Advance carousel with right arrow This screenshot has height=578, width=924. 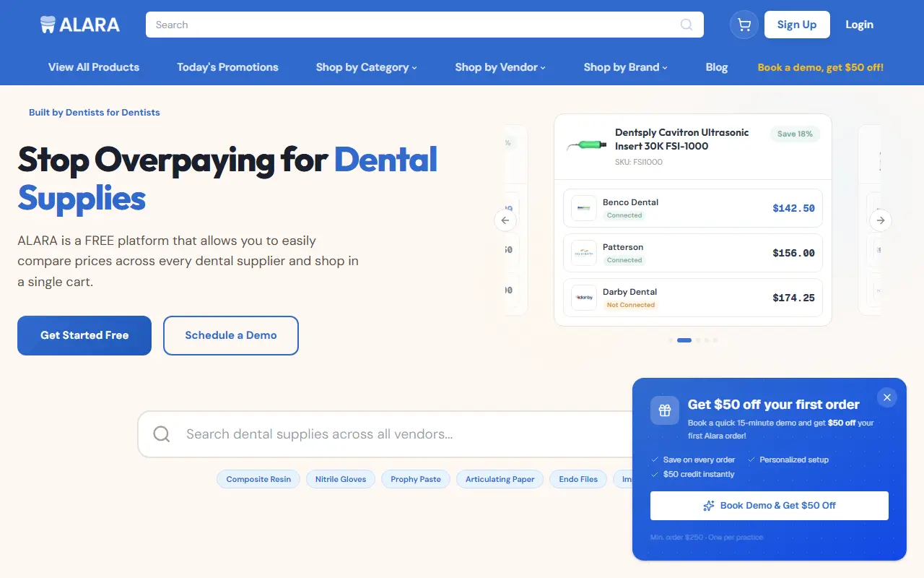pos(881,220)
